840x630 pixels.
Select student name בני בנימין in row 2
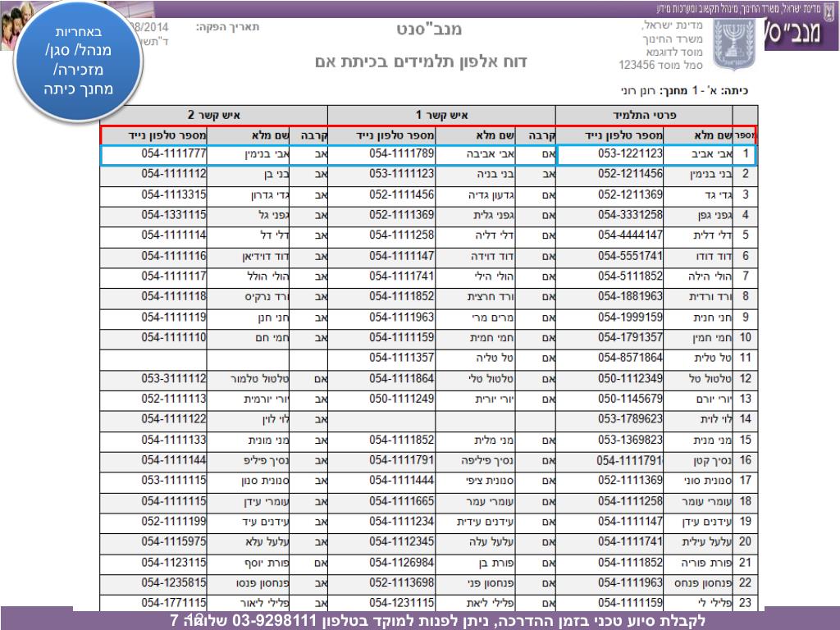[x=711, y=175]
